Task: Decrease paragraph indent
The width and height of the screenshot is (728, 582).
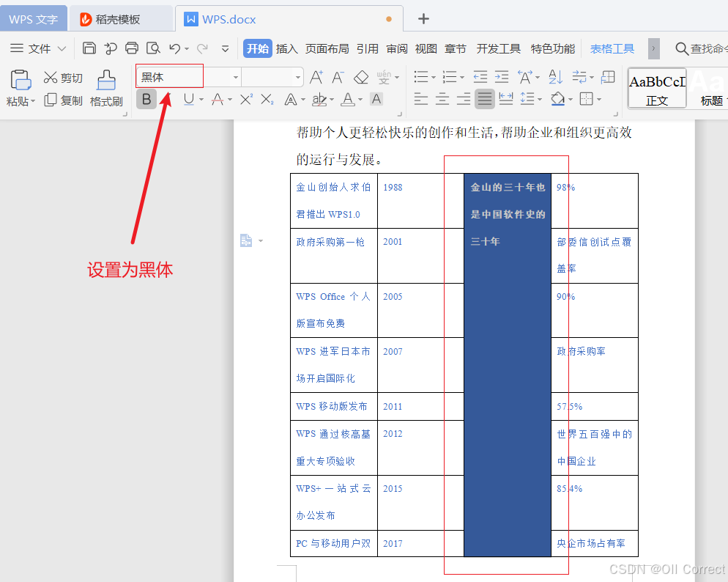Action: tap(480, 77)
